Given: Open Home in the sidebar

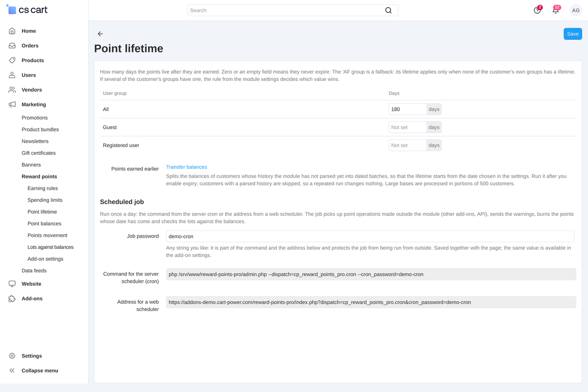Looking at the screenshot, I should [x=29, y=31].
